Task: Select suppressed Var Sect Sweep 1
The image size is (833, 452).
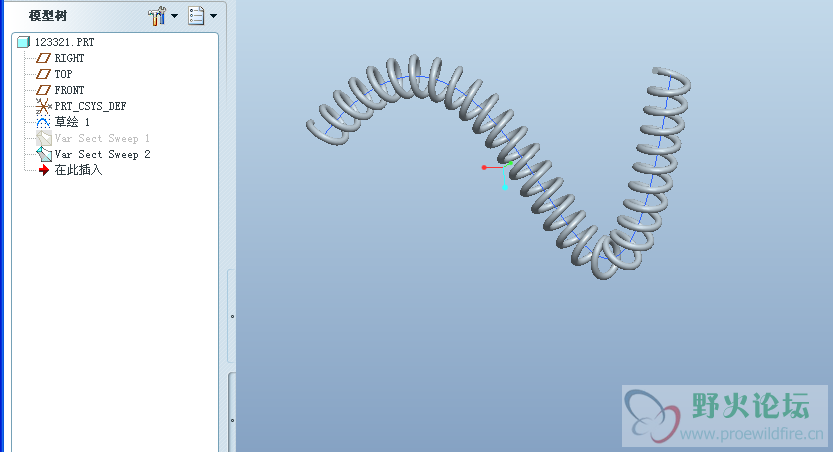Action: click(102, 138)
